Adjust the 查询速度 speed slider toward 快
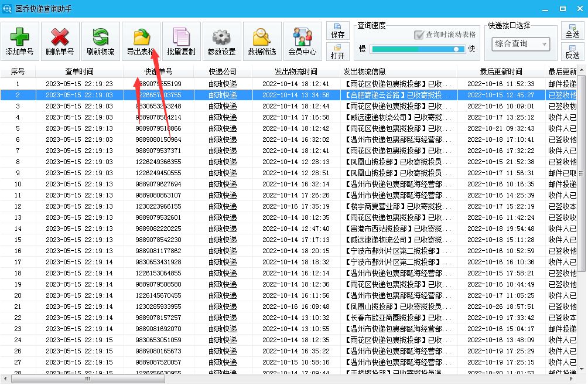This screenshot has width=588, height=385. 457,49
